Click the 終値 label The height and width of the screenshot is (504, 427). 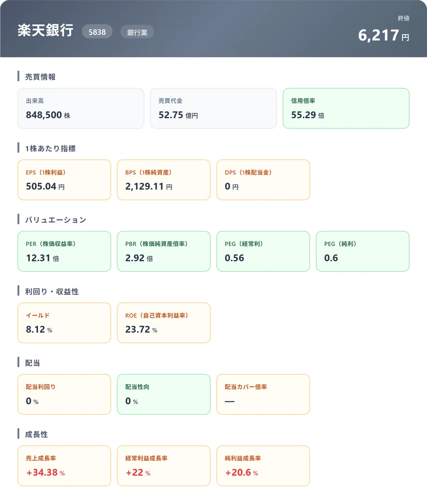coord(404,18)
